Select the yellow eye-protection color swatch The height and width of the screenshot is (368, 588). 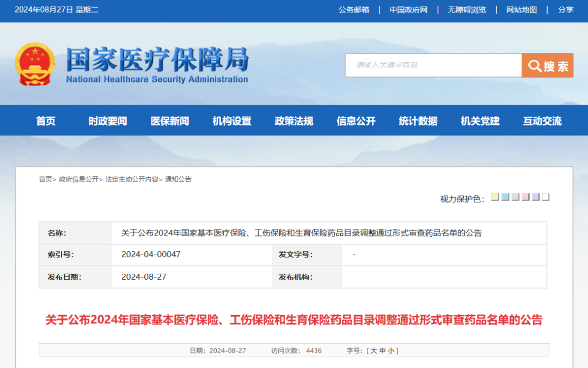pos(495,197)
